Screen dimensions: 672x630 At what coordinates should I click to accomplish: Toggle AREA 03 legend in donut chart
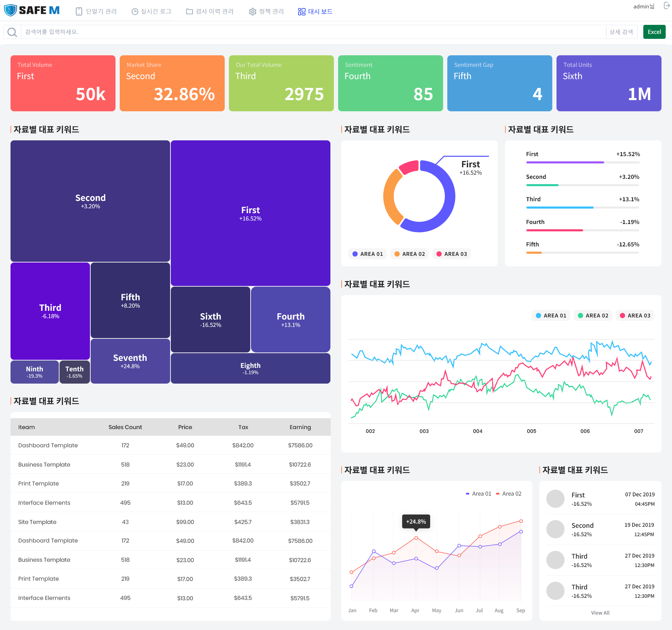point(451,254)
